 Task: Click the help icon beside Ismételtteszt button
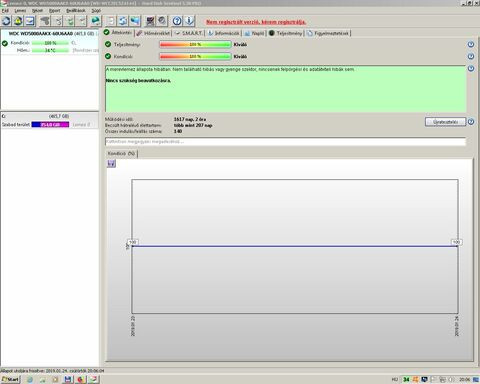471,122
